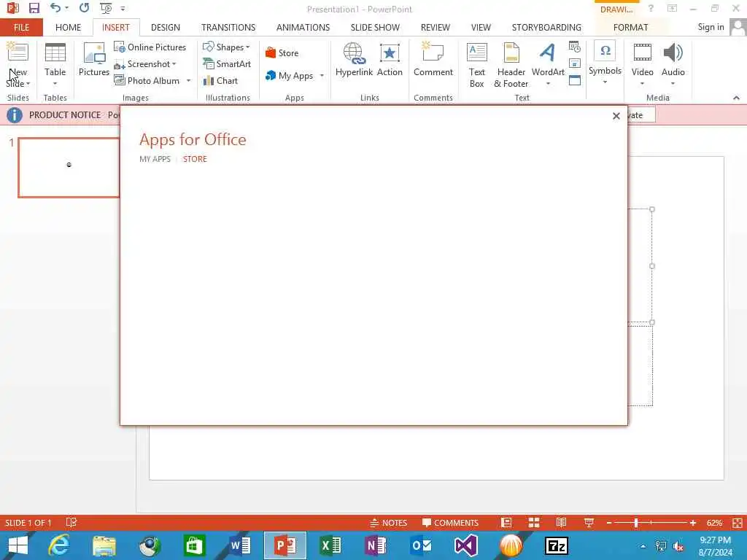Zoom out with minus button
The width and height of the screenshot is (747, 560).
[609, 522]
